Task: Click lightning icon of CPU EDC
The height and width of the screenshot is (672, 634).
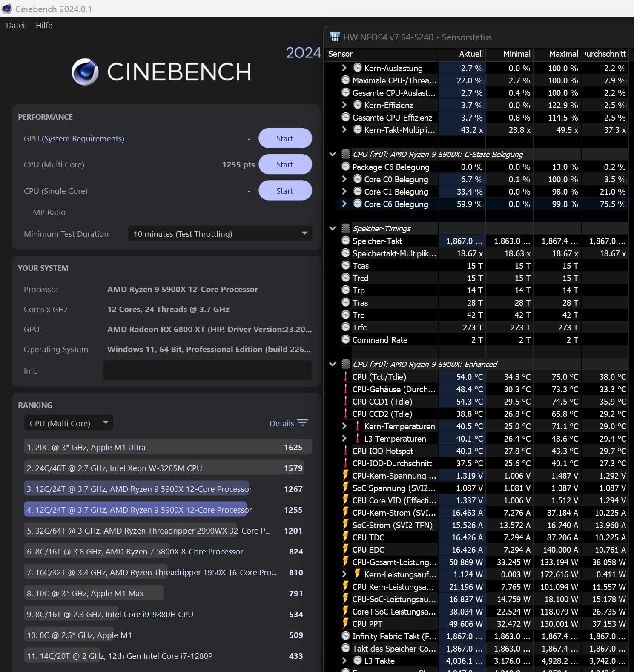Action: tap(345, 549)
